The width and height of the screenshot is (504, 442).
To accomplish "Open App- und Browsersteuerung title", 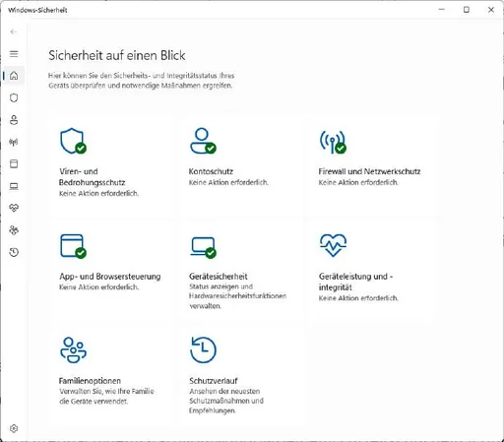I will point(110,277).
